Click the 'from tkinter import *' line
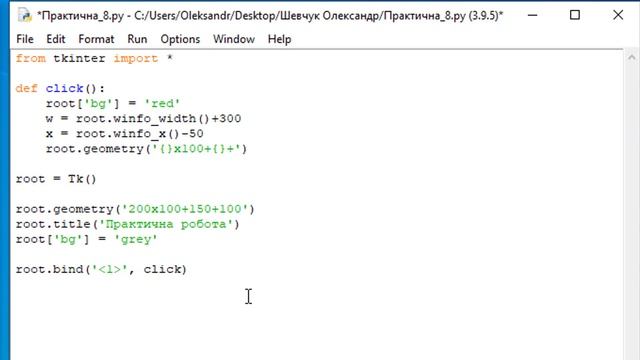The width and height of the screenshot is (640, 360). point(94,58)
